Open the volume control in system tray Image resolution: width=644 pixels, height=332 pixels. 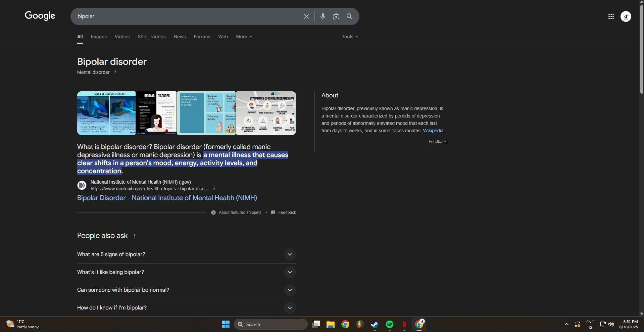tap(611, 324)
